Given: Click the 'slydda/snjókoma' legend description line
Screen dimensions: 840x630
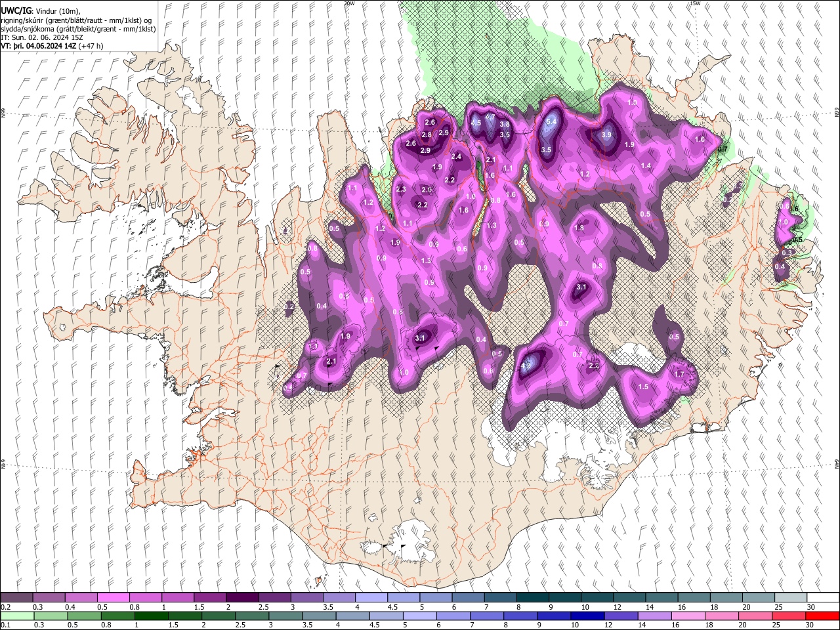Looking at the screenshot, I should 78,29.
